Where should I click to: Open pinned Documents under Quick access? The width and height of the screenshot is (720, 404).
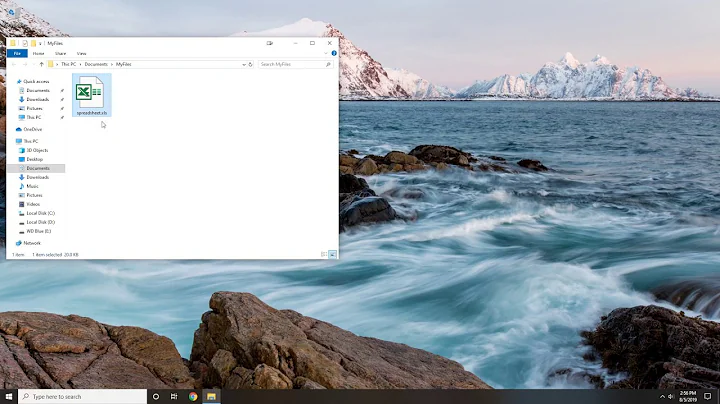click(38, 90)
